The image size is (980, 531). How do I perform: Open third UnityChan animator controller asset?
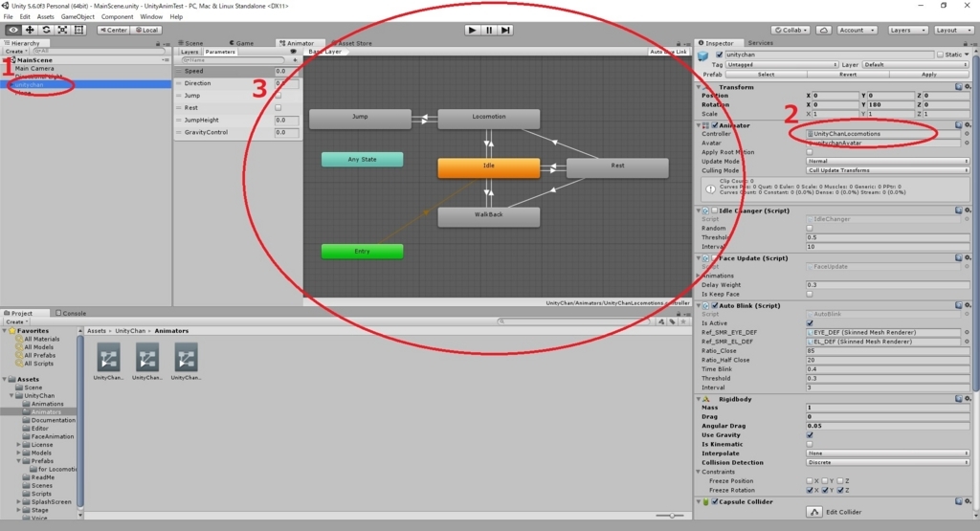[x=186, y=358]
